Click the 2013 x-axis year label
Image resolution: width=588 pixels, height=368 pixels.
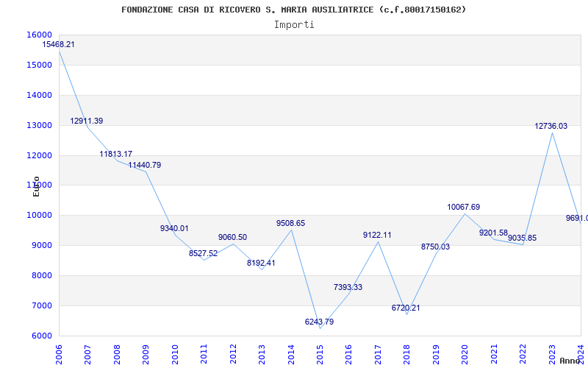[x=262, y=355]
